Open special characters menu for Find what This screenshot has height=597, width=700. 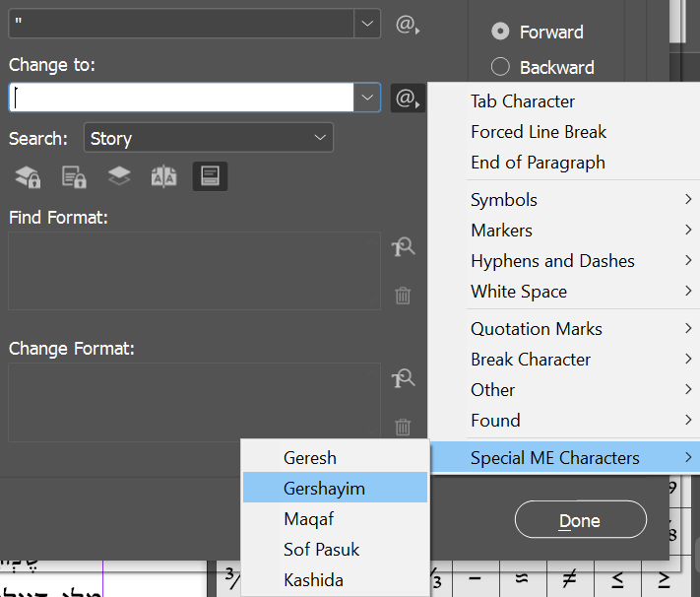(x=407, y=25)
